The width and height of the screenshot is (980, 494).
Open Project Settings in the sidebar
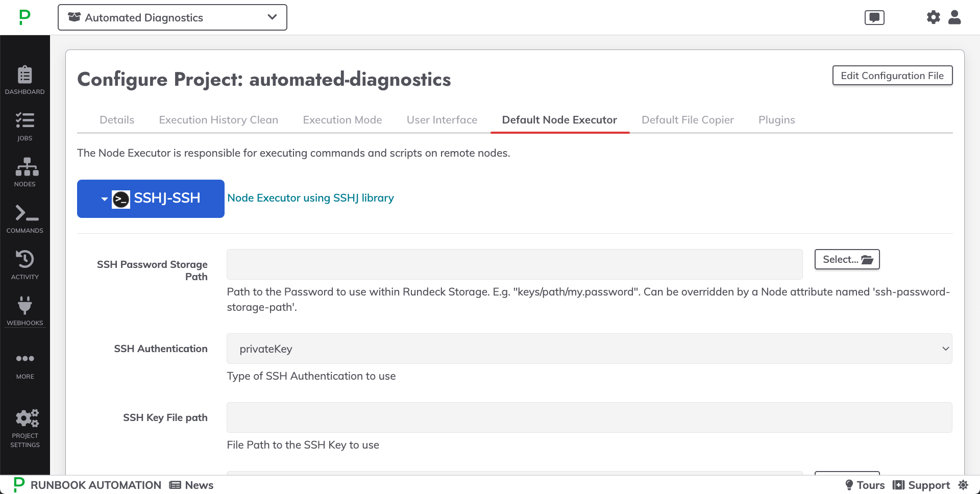click(x=25, y=429)
